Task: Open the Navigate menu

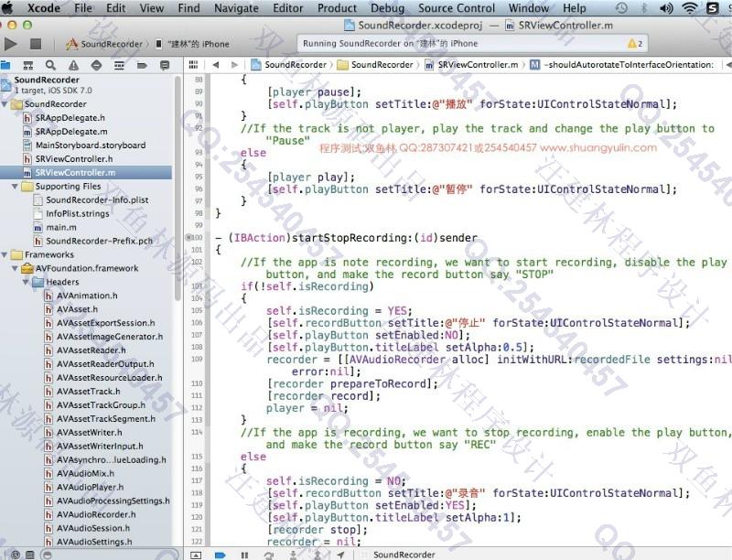Action: tap(236, 8)
